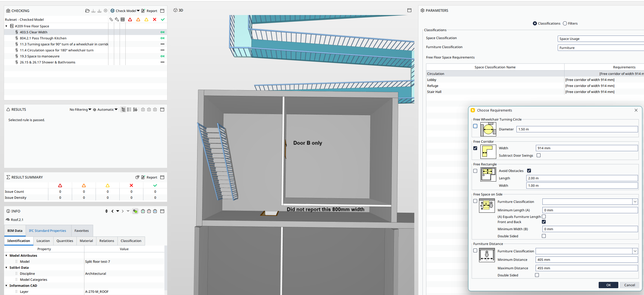644x295 pixels.
Task: Maximize the Checking panel view
Action: coord(162,11)
